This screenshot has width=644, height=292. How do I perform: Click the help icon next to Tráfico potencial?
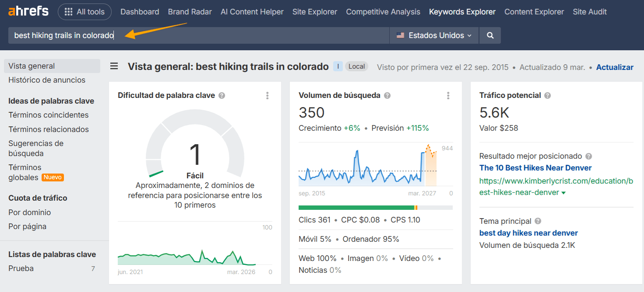click(x=547, y=95)
